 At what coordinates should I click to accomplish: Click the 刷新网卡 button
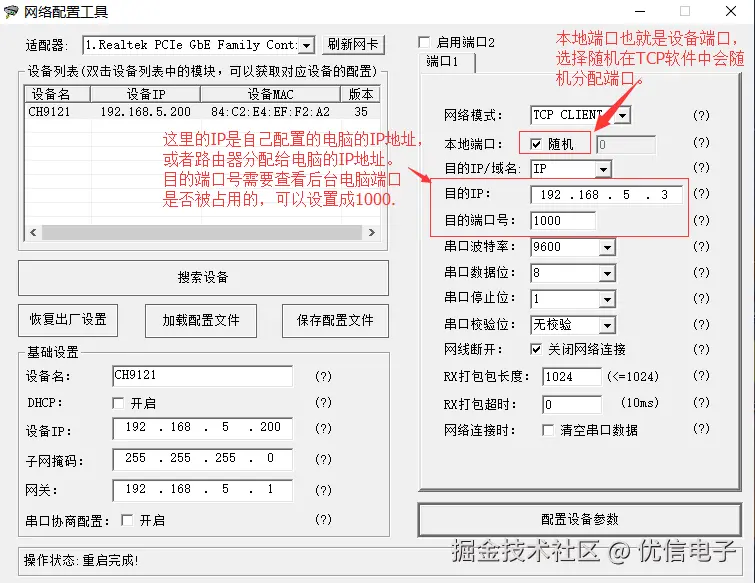pyautogui.click(x=353, y=45)
